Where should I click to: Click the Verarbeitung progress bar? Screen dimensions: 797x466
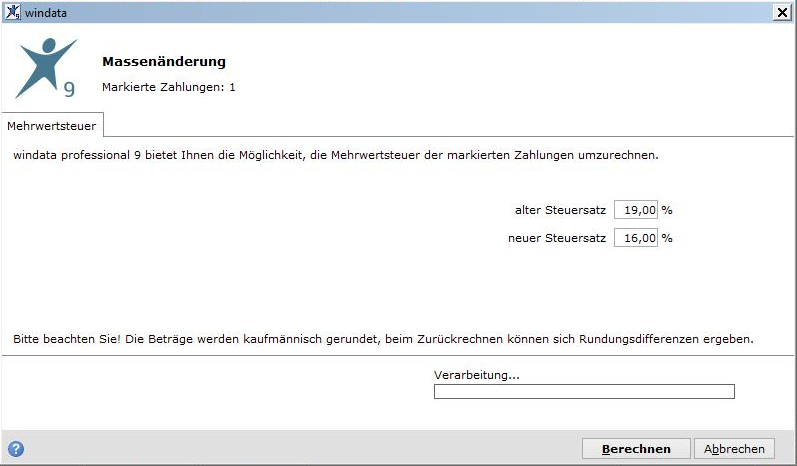584,391
